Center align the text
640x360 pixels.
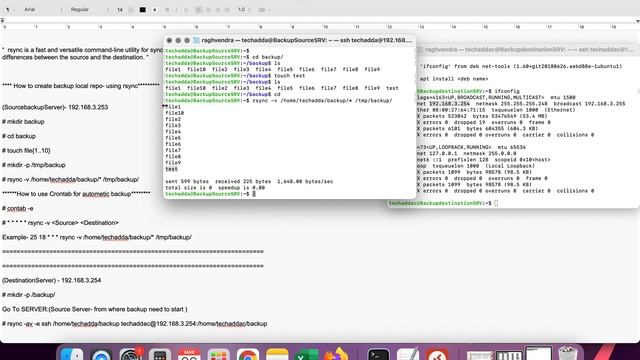coord(208,9)
